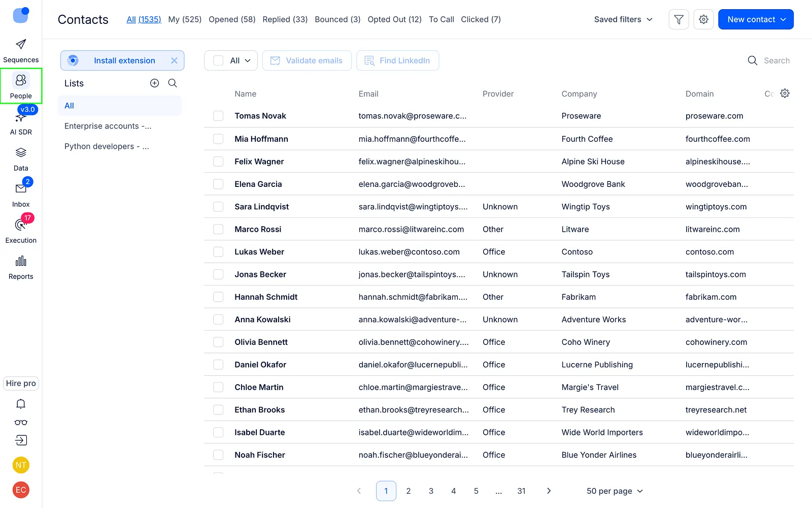Open the filter funnel icon

(x=679, y=19)
